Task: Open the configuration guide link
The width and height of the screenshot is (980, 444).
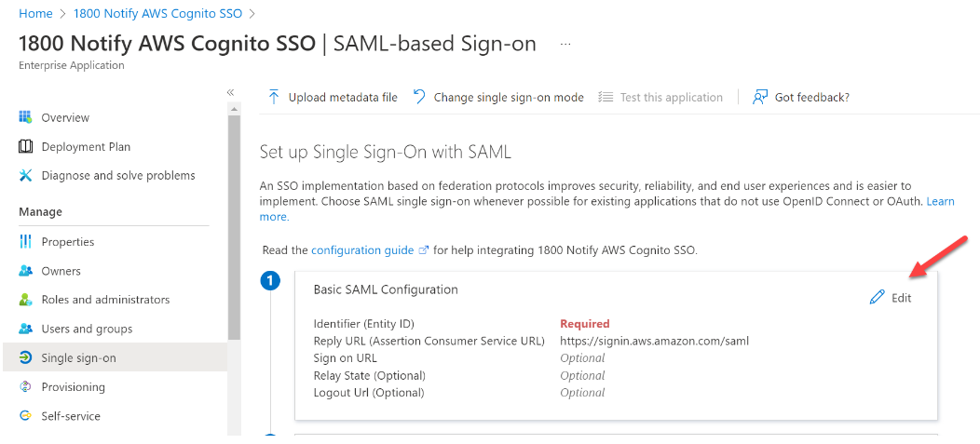Action: (362, 250)
